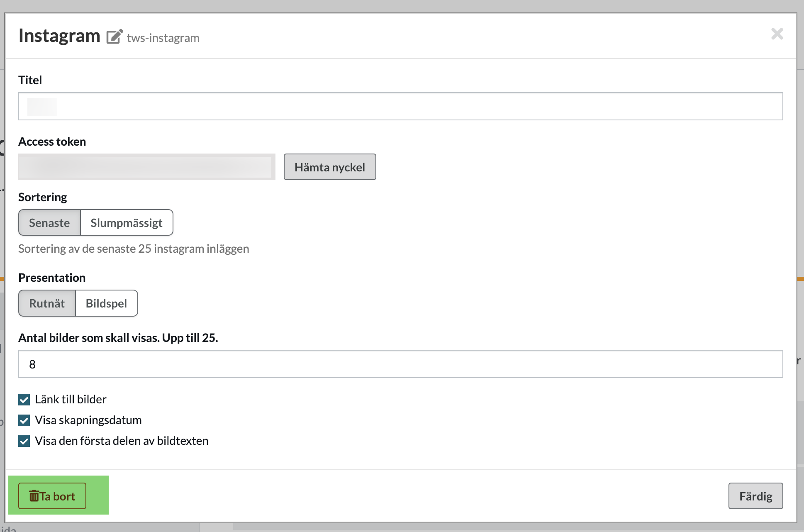Image resolution: width=804 pixels, height=532 pixels.
Task: Click the Antal bilder som skall visas label
Action: tap(118, 338)
